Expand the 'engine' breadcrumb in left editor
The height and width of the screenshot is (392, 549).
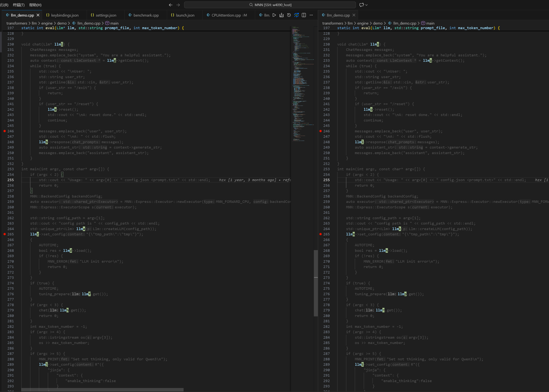click(47, 23)
